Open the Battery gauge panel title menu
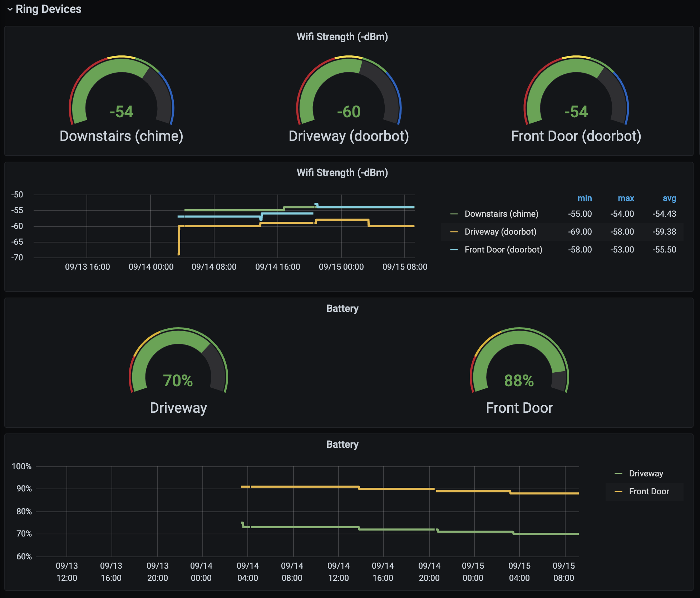Image resolution: width=700 pixels, height=598 pixels. (x=342, y=308)
